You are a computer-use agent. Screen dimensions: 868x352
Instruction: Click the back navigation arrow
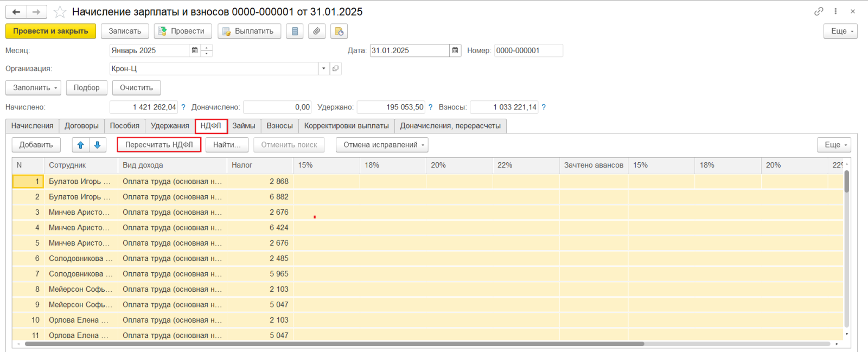click(x=16, y=12)
